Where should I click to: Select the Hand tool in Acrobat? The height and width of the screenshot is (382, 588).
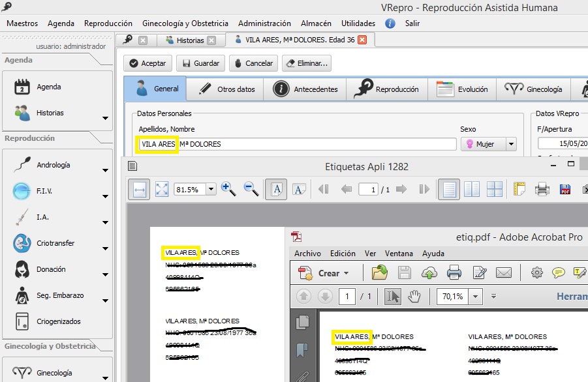click(414, 297)
